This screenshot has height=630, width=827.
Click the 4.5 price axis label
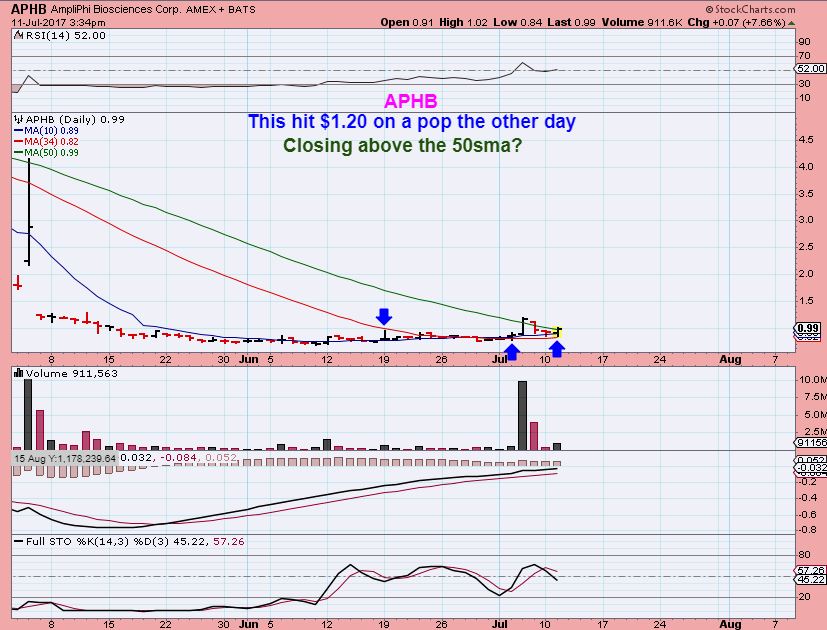[806, 140]
